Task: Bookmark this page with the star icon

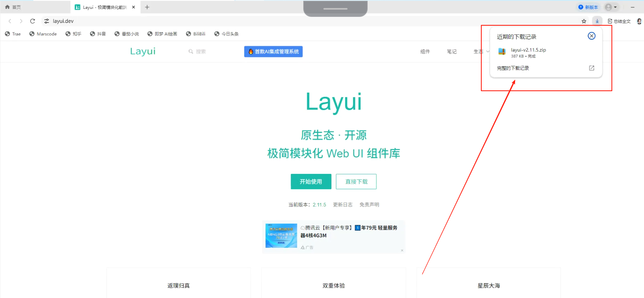Action: 584,21
